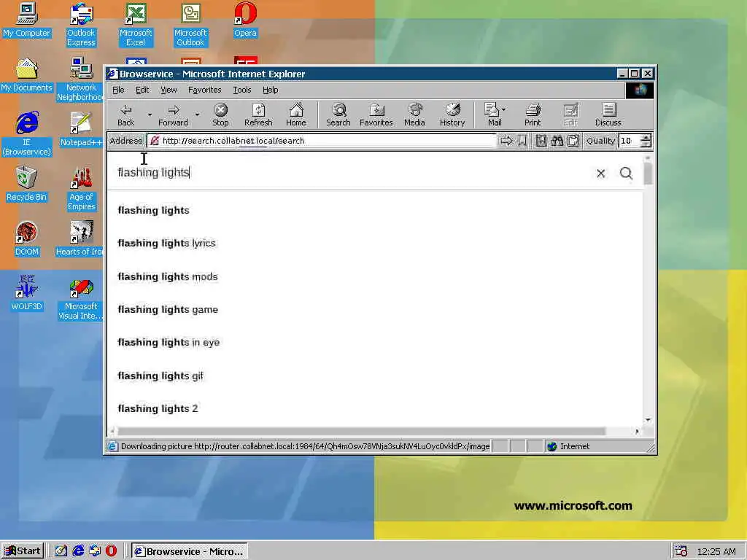Select the Notepad++ desktop icon
The height and width of the screenshot is (560, 747).
(x=81, y=130)
